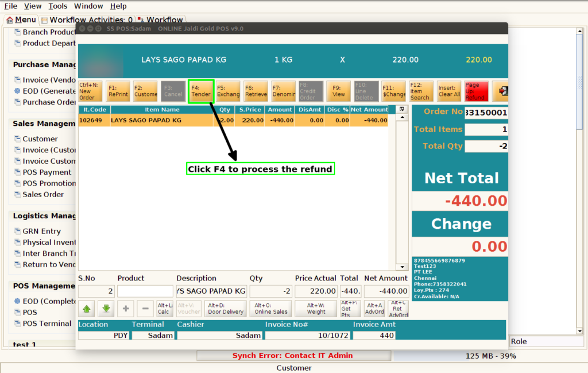
Task: Click Insert: Clear All button
Action: [x=449, y=91]
